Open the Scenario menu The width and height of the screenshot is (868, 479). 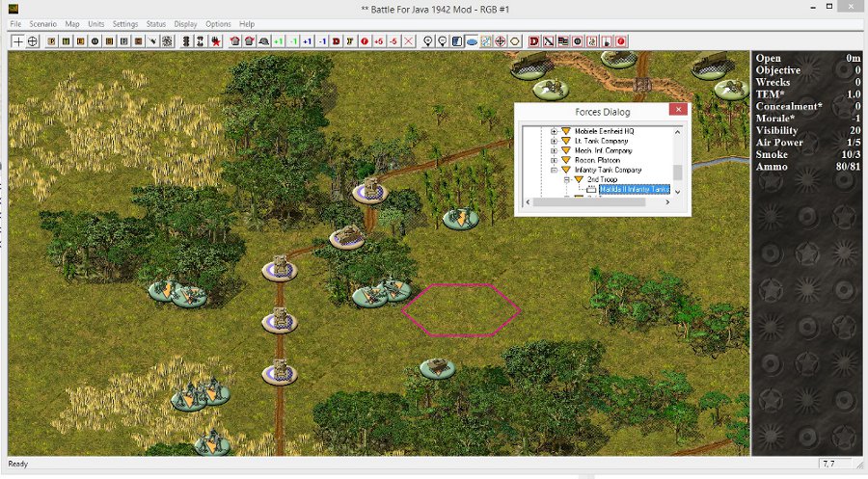pos(43,24)
